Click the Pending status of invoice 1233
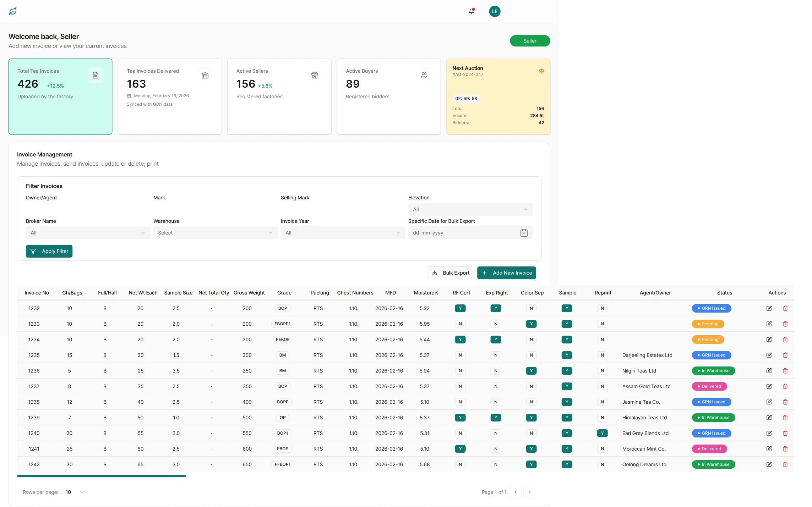 click(x=708, y=324)
